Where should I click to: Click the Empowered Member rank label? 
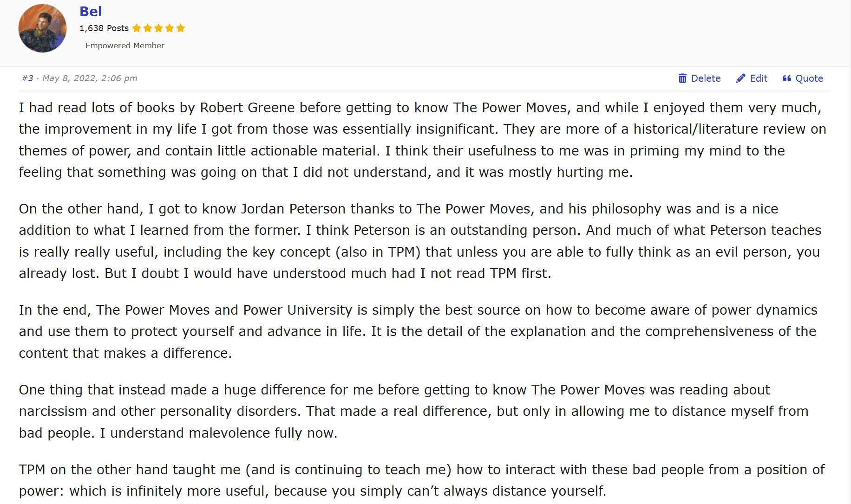click(124, 45)
